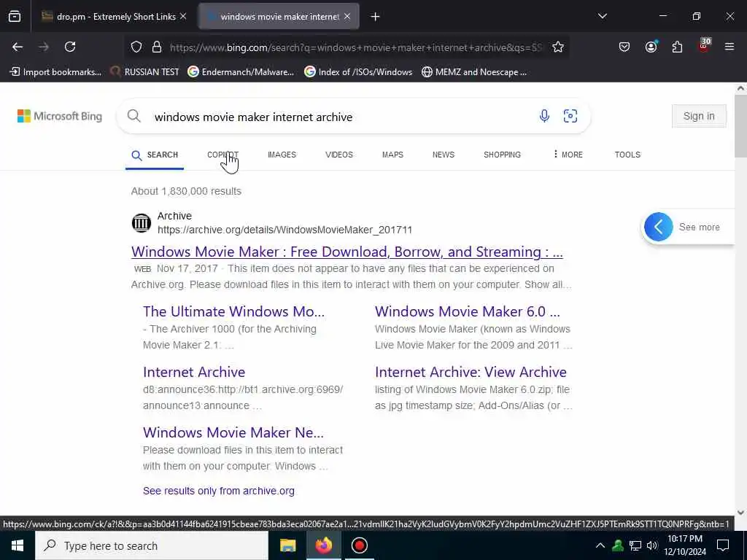Open a new tab with plus button
Screen dimensions: 747x560
[x=376, y=17]
